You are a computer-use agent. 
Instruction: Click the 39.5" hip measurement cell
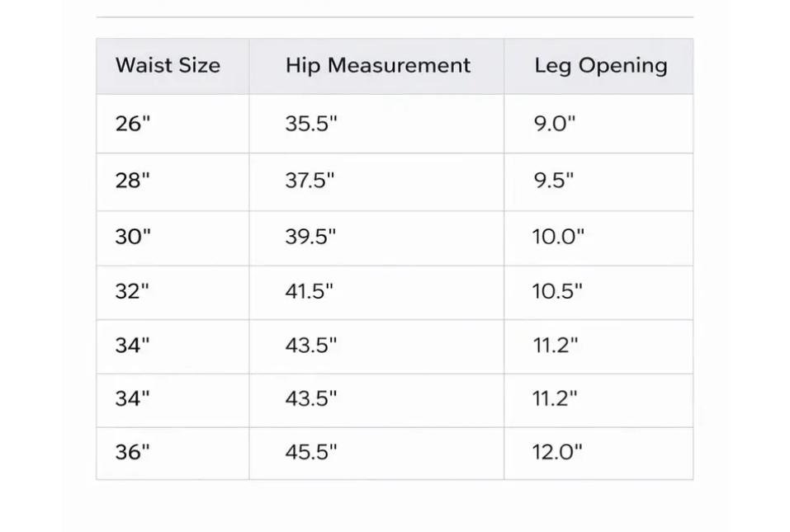(377, 238)
